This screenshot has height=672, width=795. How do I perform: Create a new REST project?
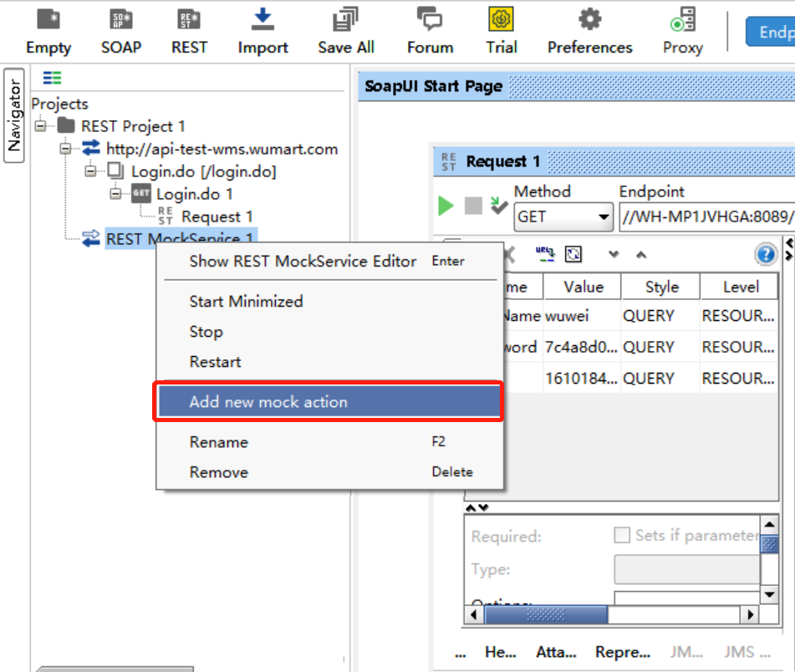pyautogui.click(x=189, y=32)
